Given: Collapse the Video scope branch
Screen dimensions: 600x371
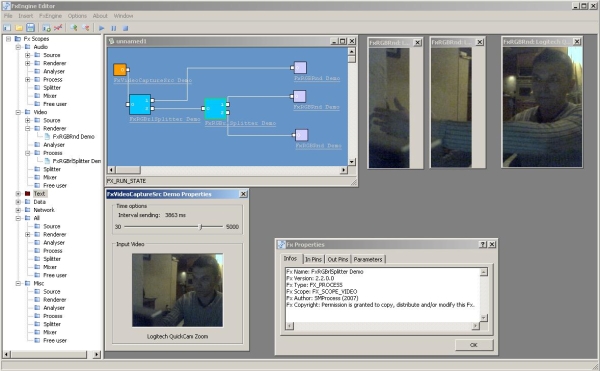Looking at the screenshot, I should 18,112.
